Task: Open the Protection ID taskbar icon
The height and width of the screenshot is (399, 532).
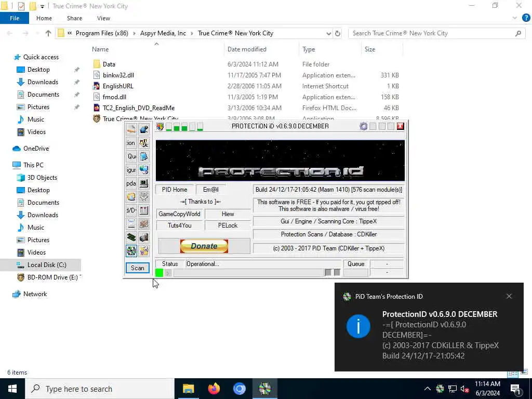Action: [x=264, y=389]
